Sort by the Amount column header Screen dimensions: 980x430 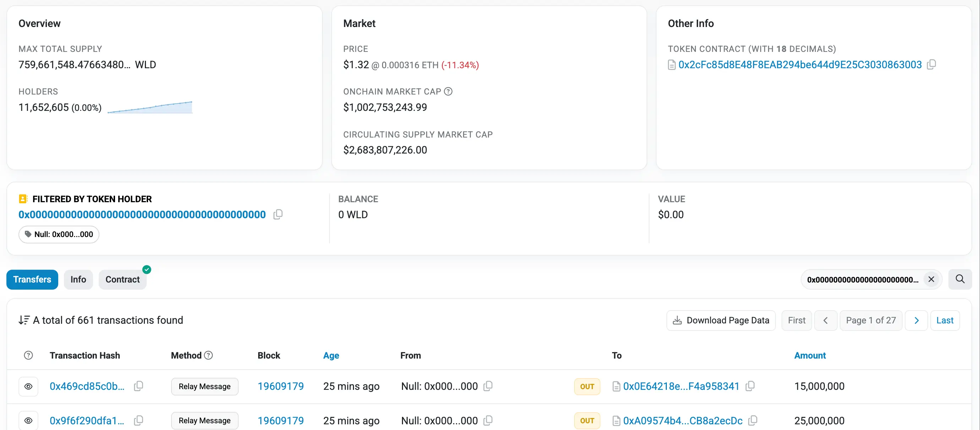pos(810,355)
